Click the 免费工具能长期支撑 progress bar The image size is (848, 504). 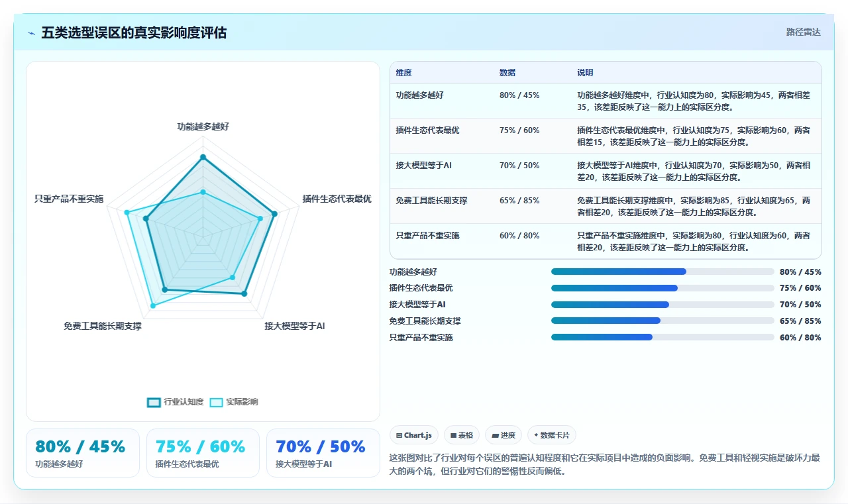pos(662,321)
